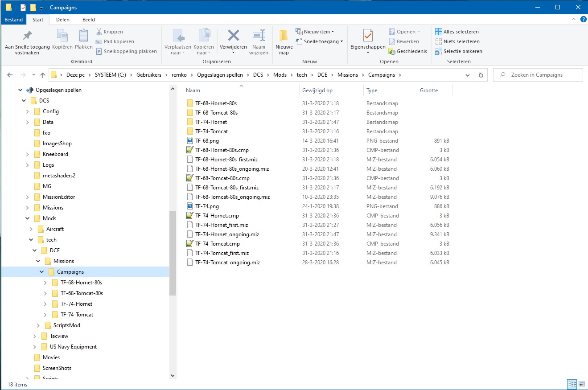The height and width of the screenshot is (390, 588).
Task: Select TF-68-Hornet-80s.cmp file
Action: (x=222, y=150)
